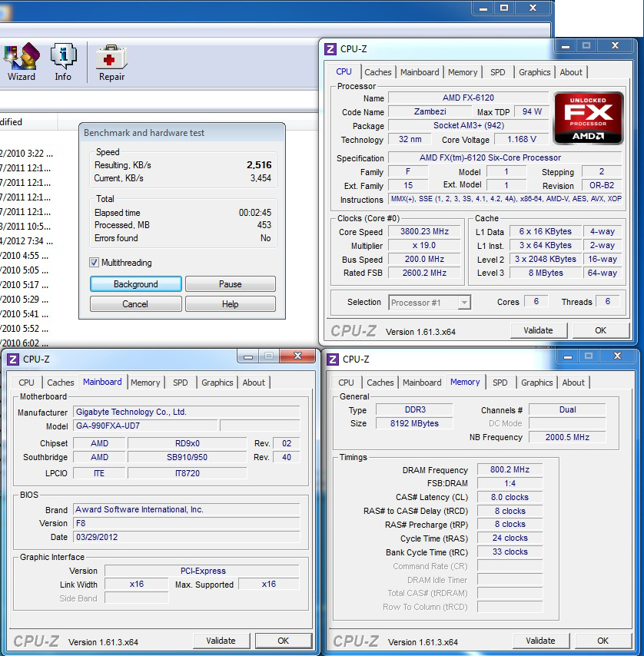Open Memory tab in top CPU-Z window
This screenshot has height=656, width=644.
click(463, 72)
